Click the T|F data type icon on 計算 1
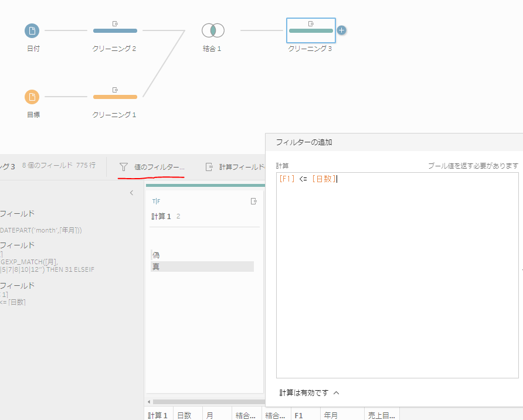The image size is (523, 420). tap(156, 201)
